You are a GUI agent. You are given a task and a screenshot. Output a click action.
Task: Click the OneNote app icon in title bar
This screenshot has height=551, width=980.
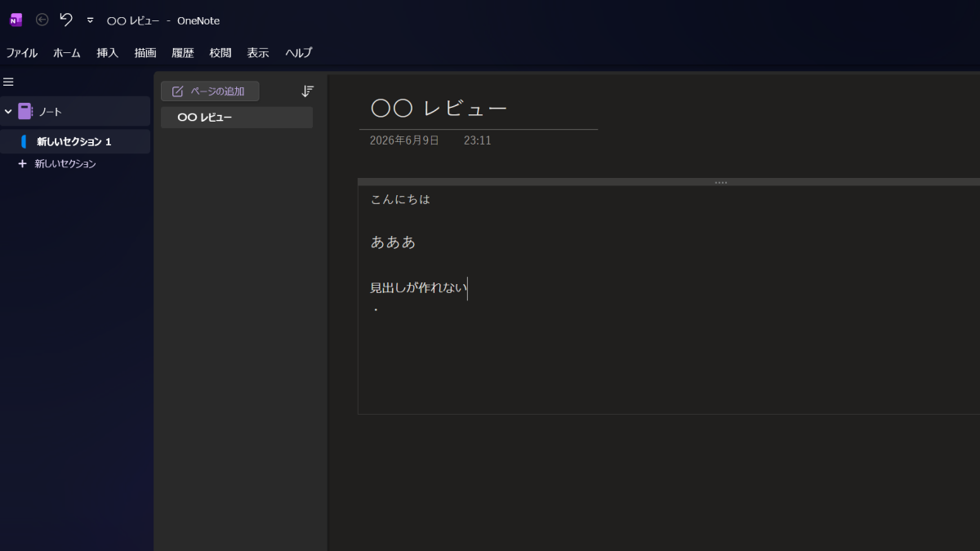pyautogui.click(x=16, y=20)
